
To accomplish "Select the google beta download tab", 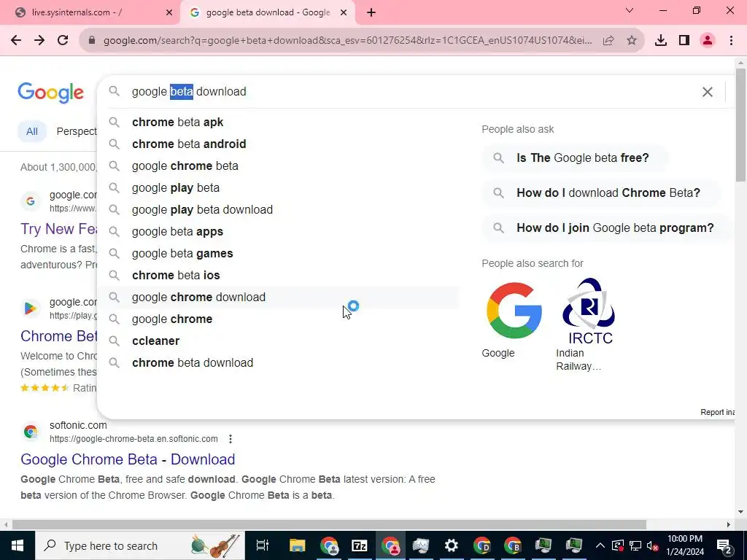I will click(267, 13).
